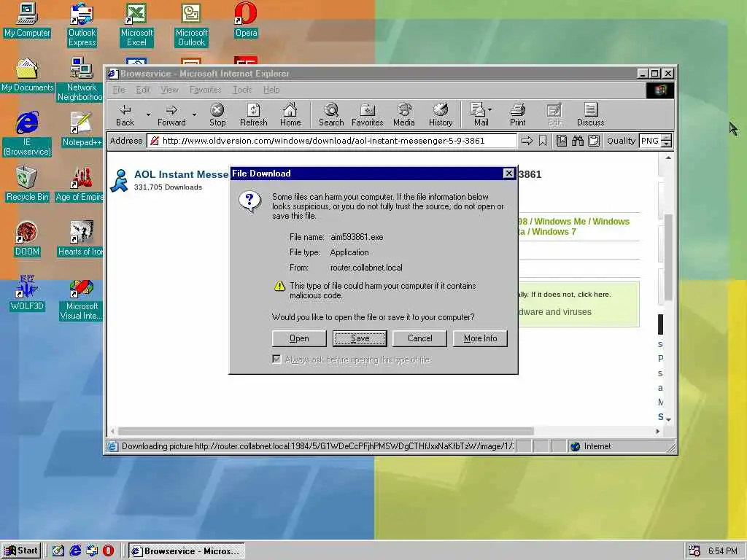
Task: Click the vertical scrollbar down arrow
Action: pyautogui.click(x=668, y=419)
